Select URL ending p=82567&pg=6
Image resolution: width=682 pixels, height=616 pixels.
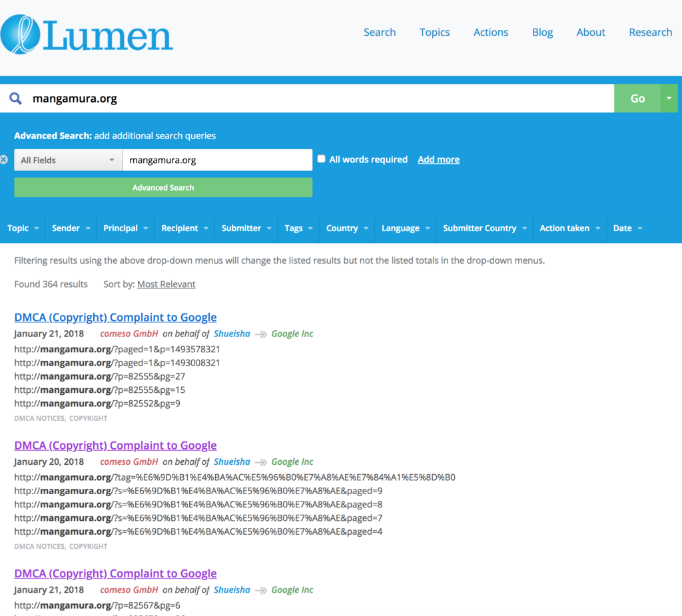pyautogui.click(x=97, y=605)
